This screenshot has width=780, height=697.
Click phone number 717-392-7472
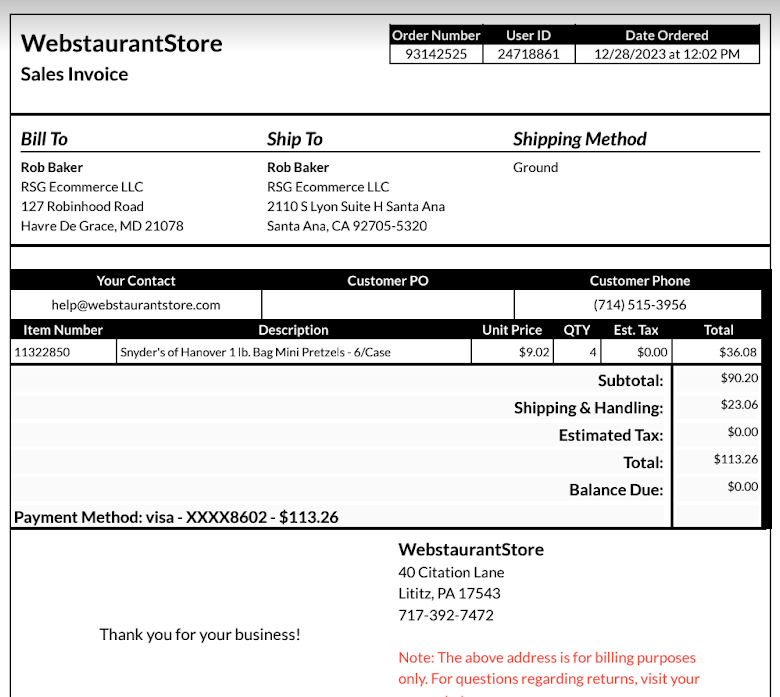pyautogui.click(x=446, y=615)
